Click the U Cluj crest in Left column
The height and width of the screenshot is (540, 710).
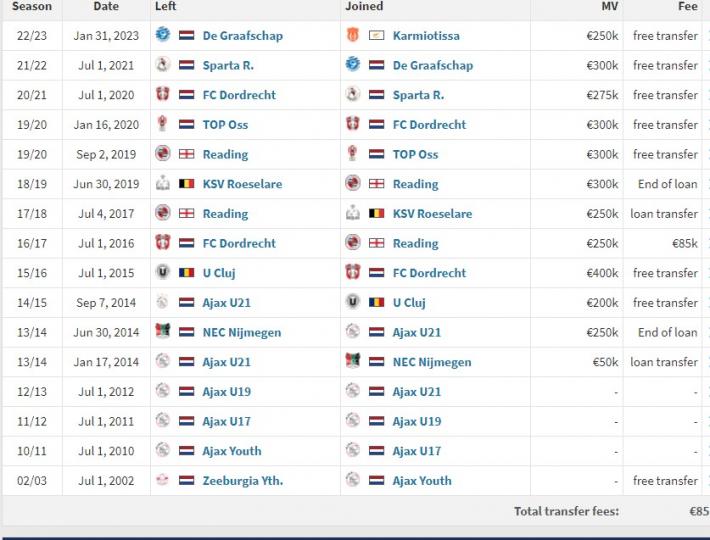pyautogui.click(x=163, y=272)
